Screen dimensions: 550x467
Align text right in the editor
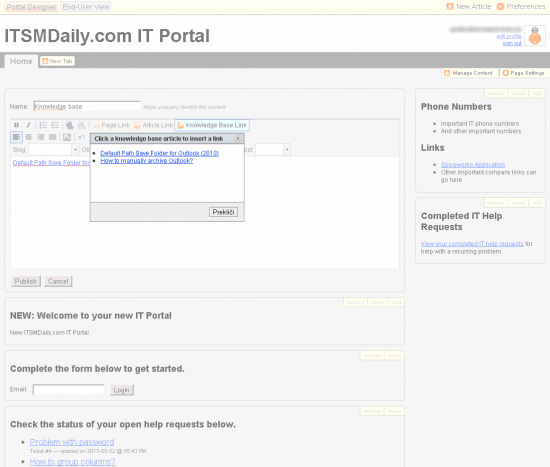tap(41, 137)
